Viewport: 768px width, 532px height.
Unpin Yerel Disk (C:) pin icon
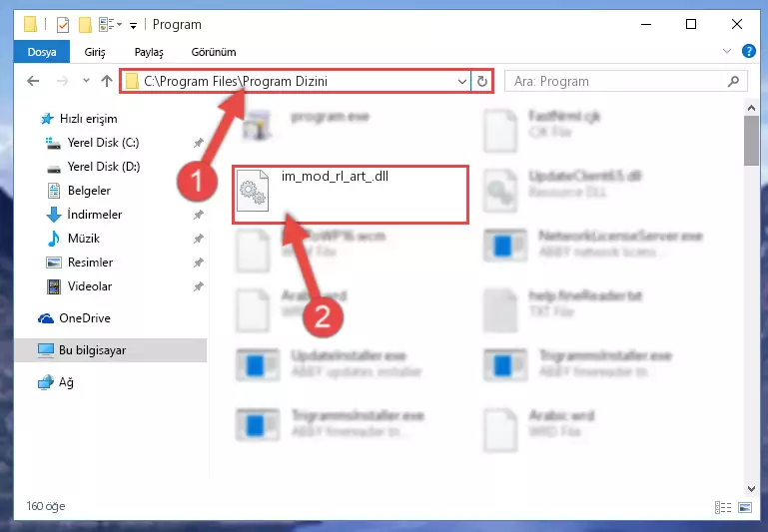(198, 143)
